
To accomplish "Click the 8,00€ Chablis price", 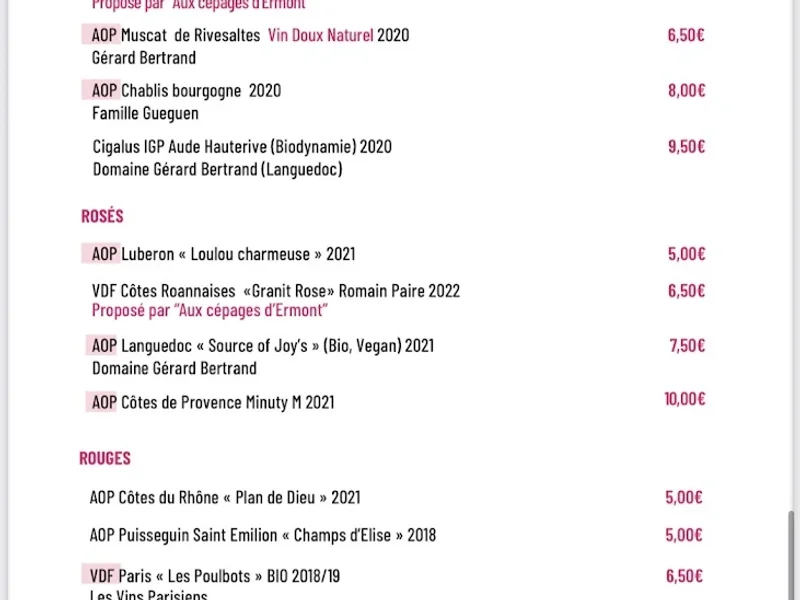I will pyautogui.click(x=686, y=90).
